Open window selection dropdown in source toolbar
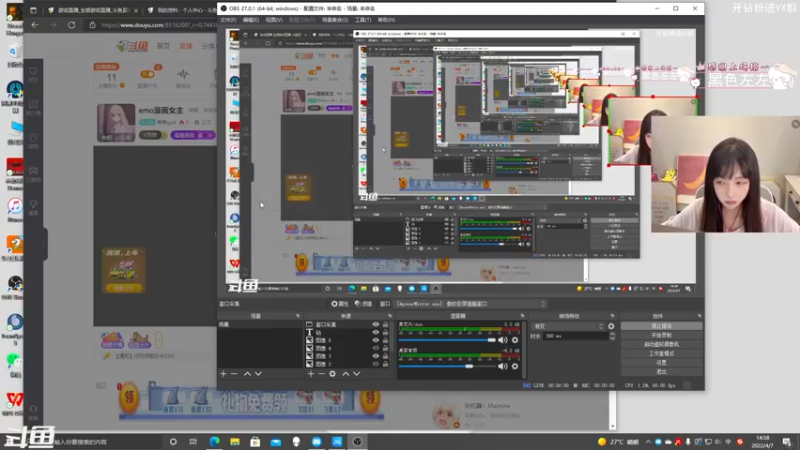800x450 pixels. coord(471,304)
